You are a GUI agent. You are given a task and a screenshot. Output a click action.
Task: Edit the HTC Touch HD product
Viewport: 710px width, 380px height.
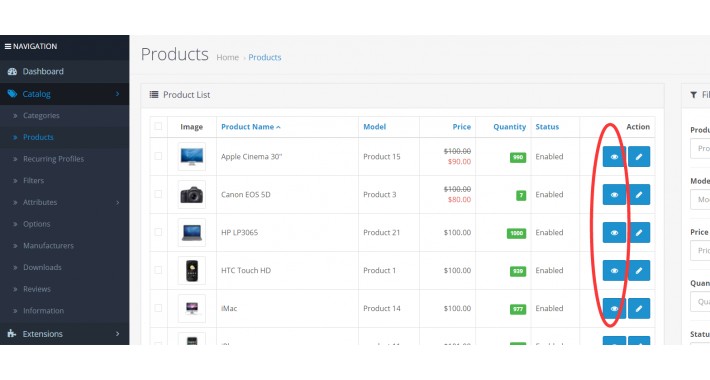[639, 270]
